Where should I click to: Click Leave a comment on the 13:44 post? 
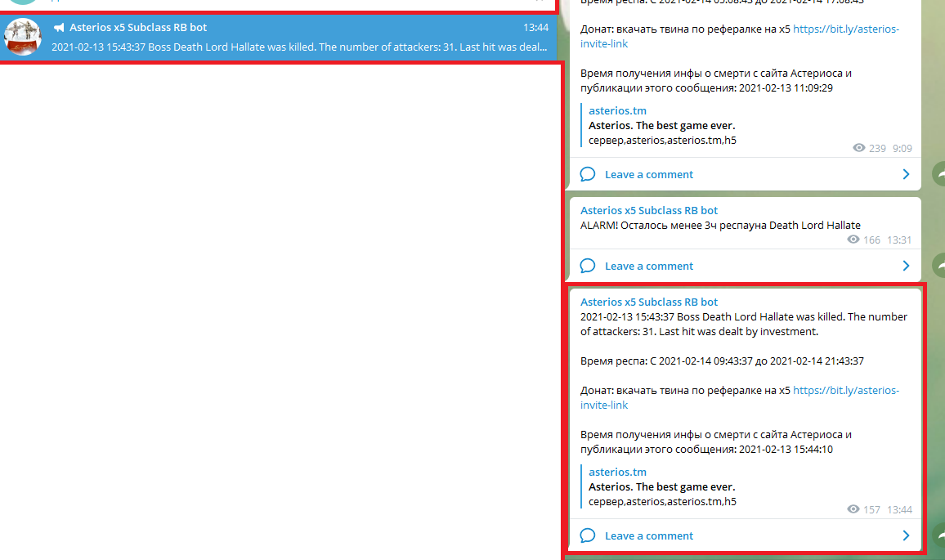tap(648, 535)
